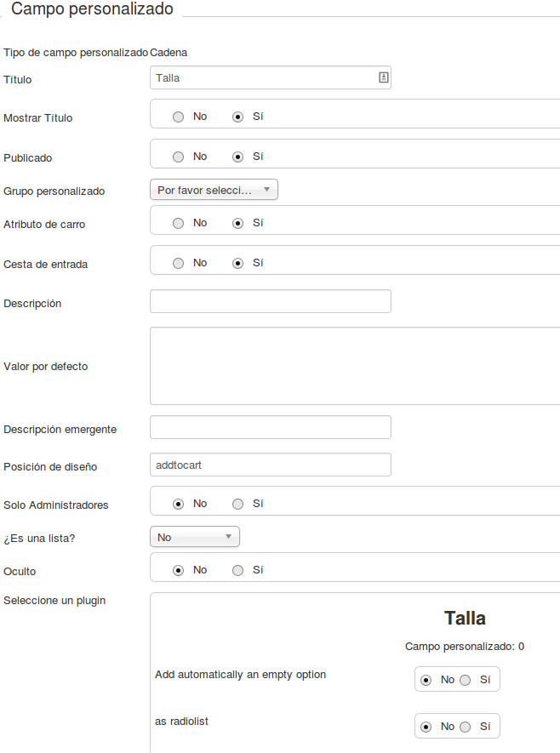
Task: Select No for Publicado
Action: click(x=178, y=157)
